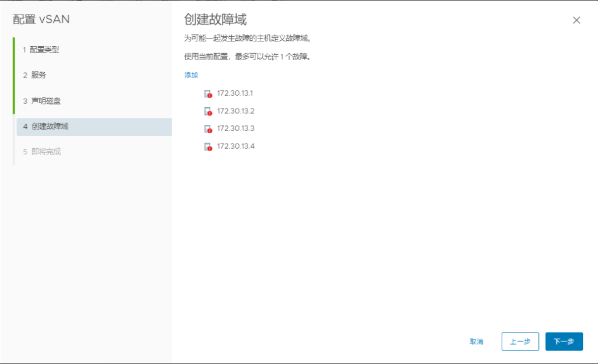Screen dimensions: 598x364
Task: Open step 3 声明磁盘
Action: 41,101
